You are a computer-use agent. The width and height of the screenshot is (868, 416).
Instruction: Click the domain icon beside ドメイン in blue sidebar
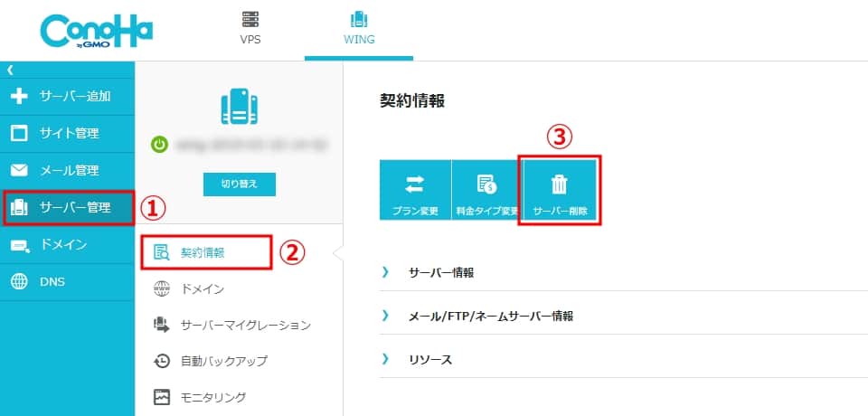pos(20,245)
